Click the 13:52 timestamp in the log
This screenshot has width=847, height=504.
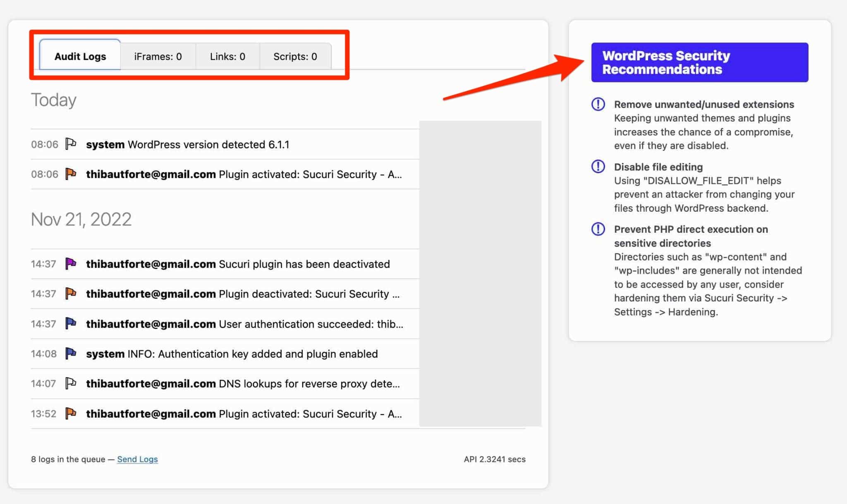tap(43, 413)
